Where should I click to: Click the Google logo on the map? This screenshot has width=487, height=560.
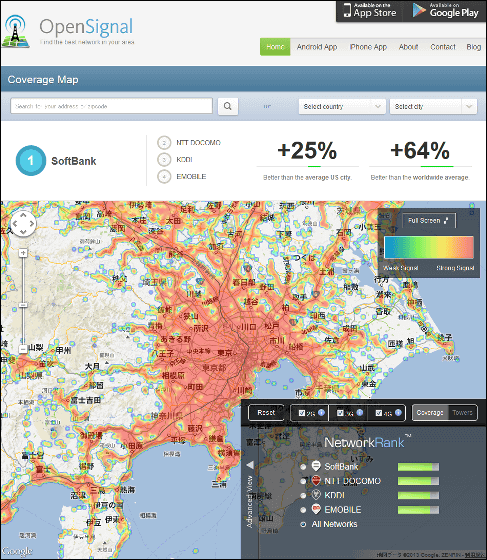[x=17, y=551]
